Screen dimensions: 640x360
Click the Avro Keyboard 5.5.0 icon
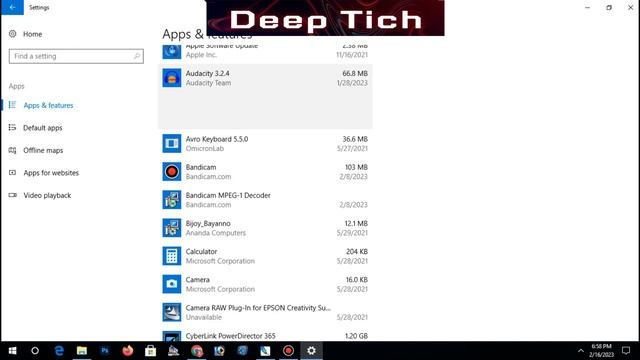tap(172, 144)
